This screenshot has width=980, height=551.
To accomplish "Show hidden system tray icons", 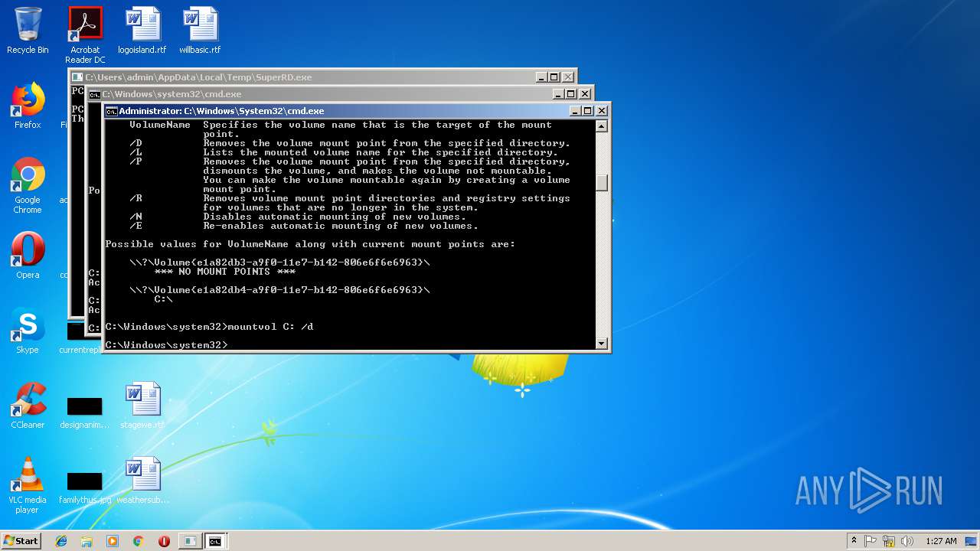I will point(854,541).
